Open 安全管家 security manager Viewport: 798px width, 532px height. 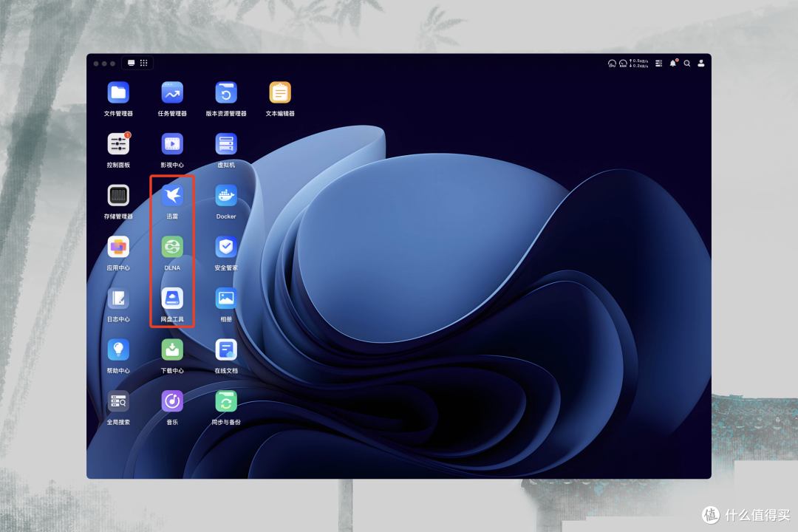click(226, 247)
